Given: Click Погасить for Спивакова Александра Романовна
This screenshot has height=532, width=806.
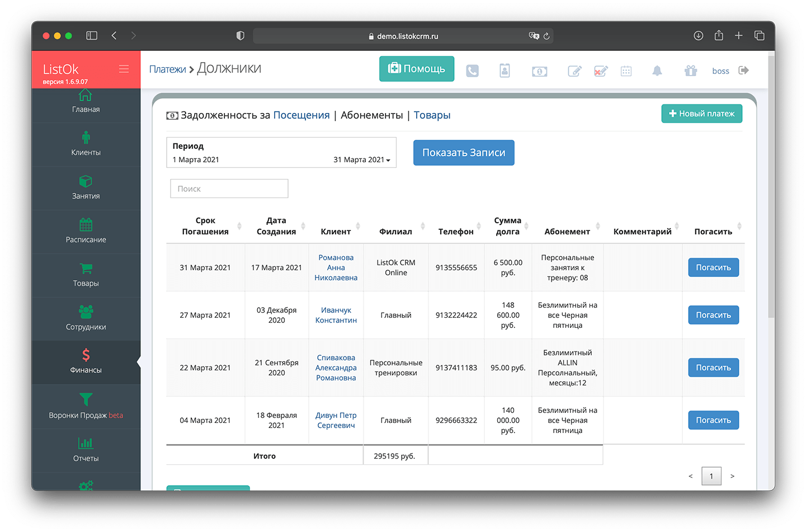Looking at the screenshot, I should pyautogui.click(x=713, y=368).
